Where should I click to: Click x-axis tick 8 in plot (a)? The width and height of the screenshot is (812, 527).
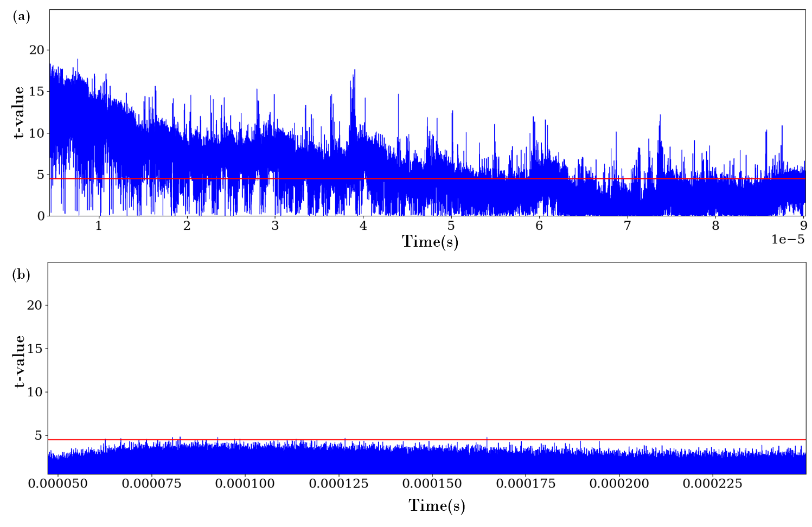point(715,226)
